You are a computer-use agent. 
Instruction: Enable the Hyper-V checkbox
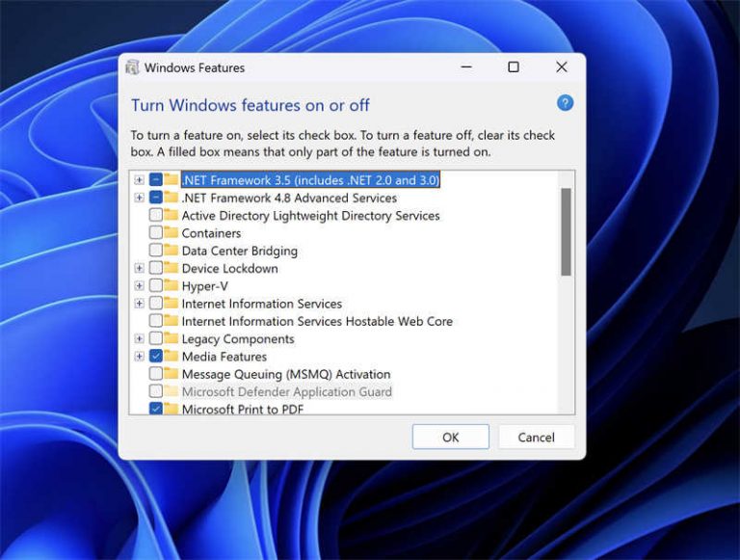coord(156,285)
